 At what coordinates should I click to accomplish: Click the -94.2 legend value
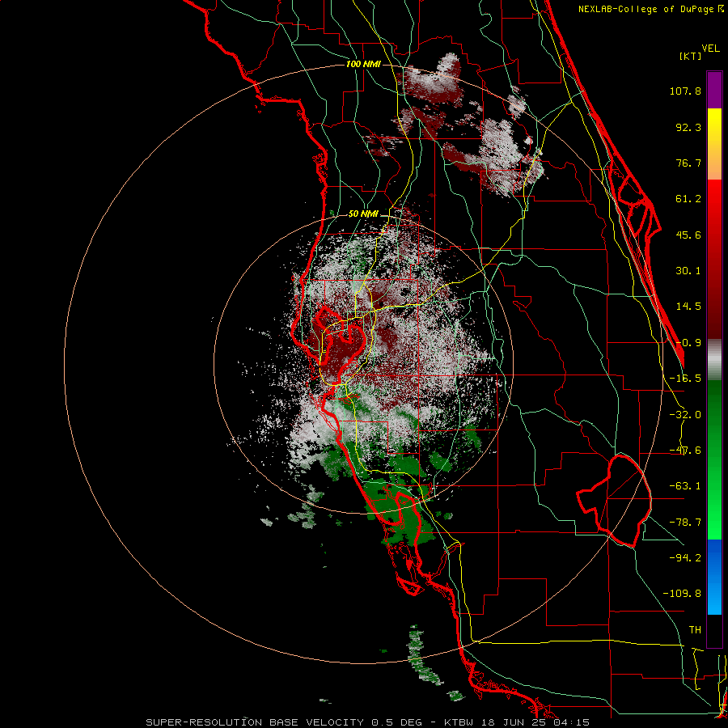click(685, 557)
